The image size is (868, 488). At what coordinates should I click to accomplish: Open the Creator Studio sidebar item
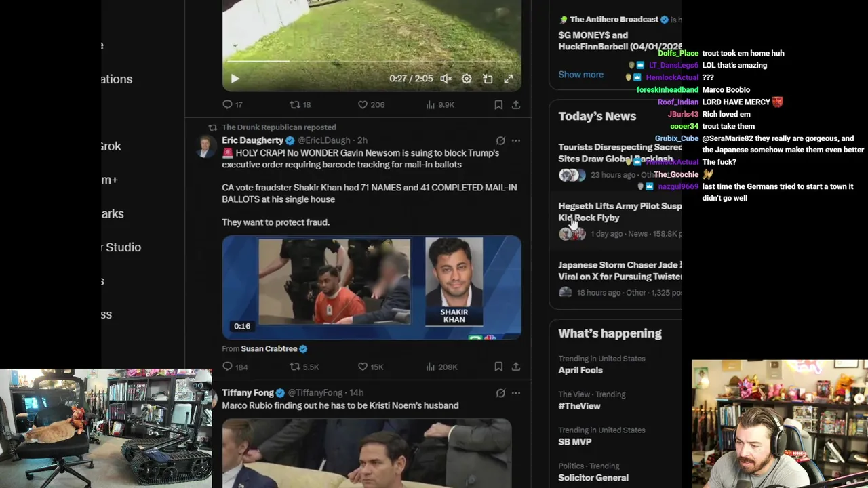(x=121, y=247)
